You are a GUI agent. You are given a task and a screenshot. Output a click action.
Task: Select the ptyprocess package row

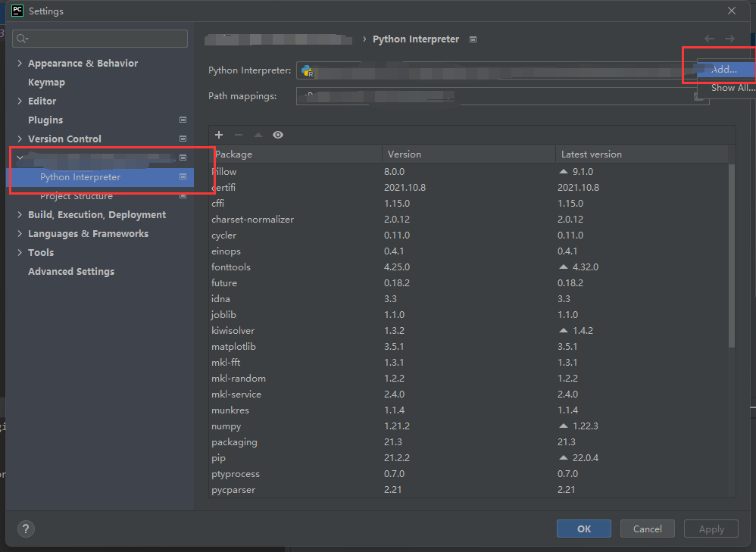[469, 474]
